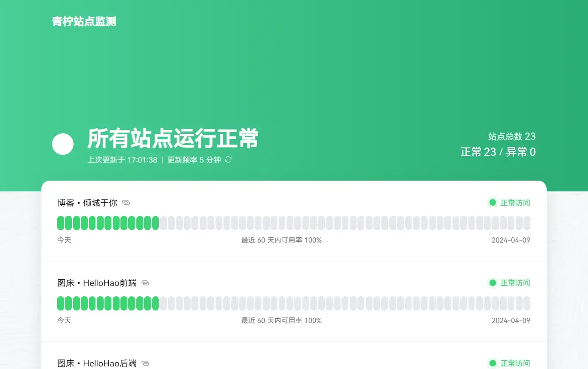Select the 图床 • HelloHao前端 site name

coord(97,283)
